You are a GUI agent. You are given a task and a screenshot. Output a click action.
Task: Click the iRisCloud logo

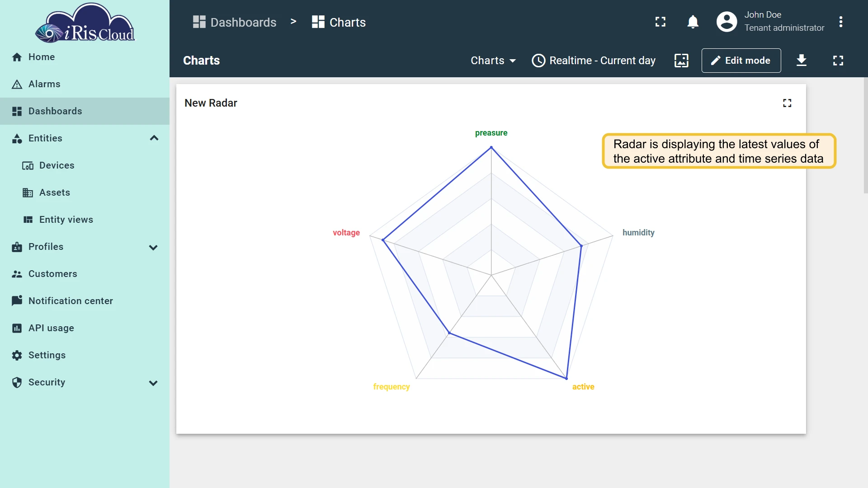click(85, 23)
